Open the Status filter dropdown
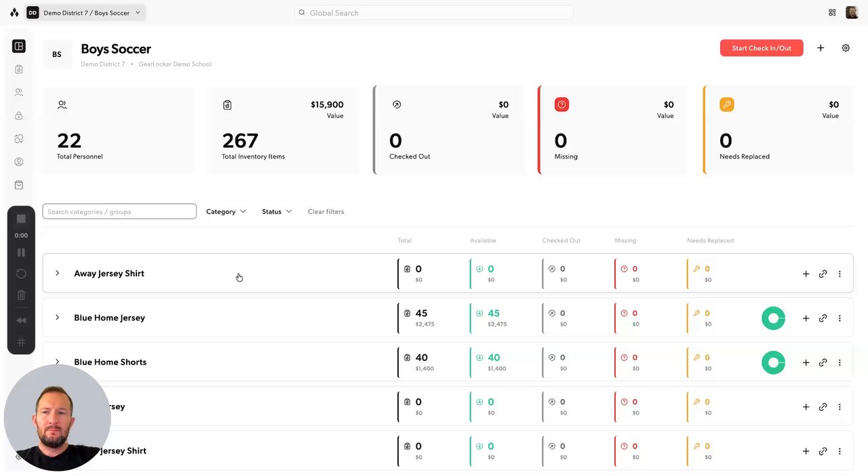This screenshot has height=475, width=868. pyautogui.click(x=277, y=211)
